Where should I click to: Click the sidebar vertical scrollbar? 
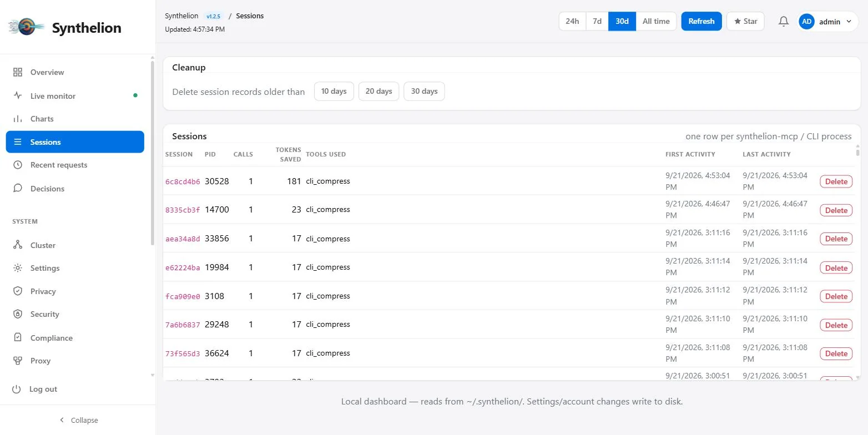[153, 153]
